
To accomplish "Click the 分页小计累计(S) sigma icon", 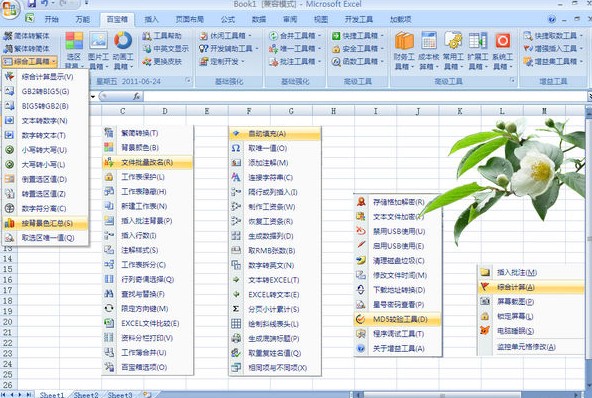I will pos(236,309).
